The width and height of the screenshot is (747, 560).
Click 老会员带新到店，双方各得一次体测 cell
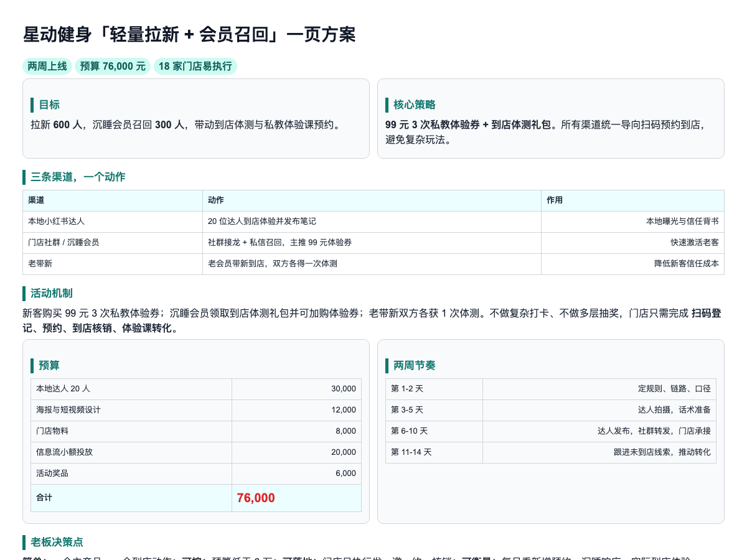[372, 264]
